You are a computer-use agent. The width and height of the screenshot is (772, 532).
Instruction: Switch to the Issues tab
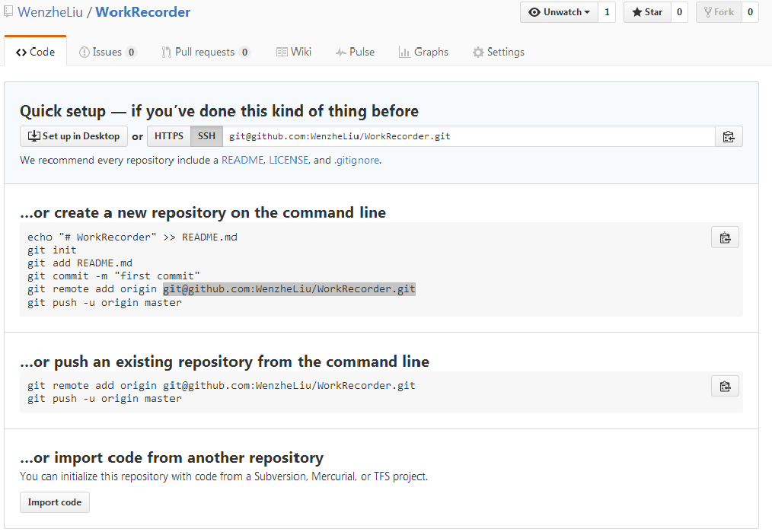click(x=108, y=52)
